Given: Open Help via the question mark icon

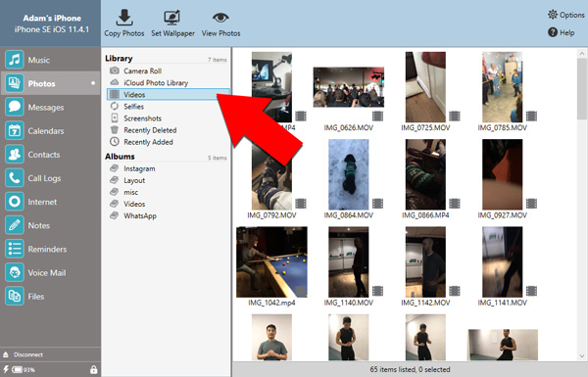Looking at the screenshot, I should [553, 32].
